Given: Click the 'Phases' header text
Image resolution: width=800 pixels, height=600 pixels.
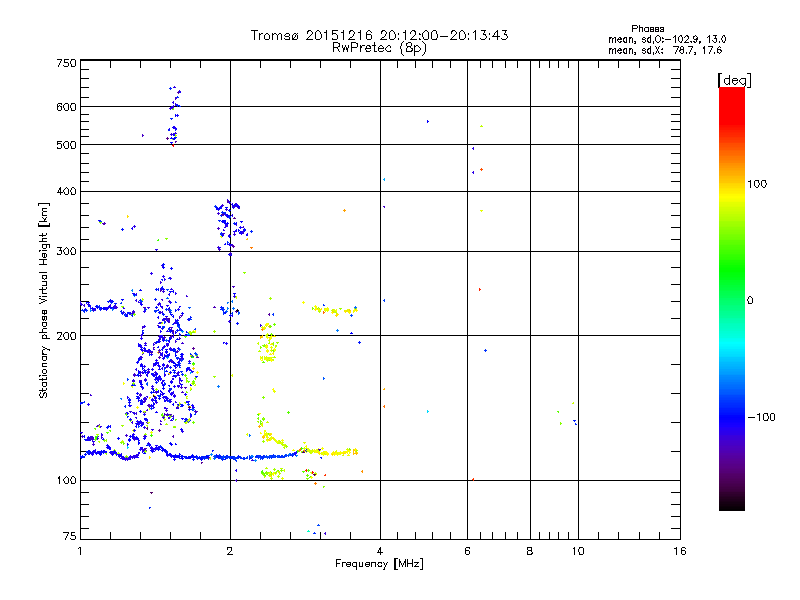Looking at the screenshot, I should (647, 29).
